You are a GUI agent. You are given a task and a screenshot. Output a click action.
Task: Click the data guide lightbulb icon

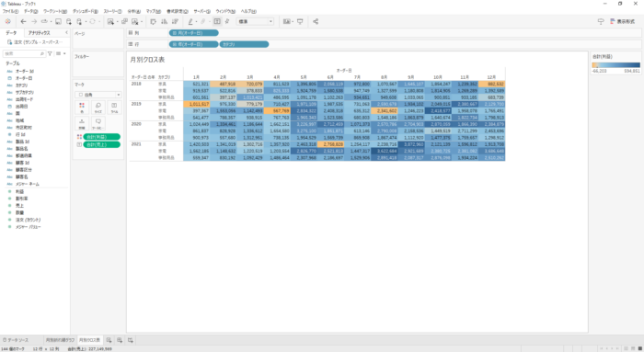601,21
